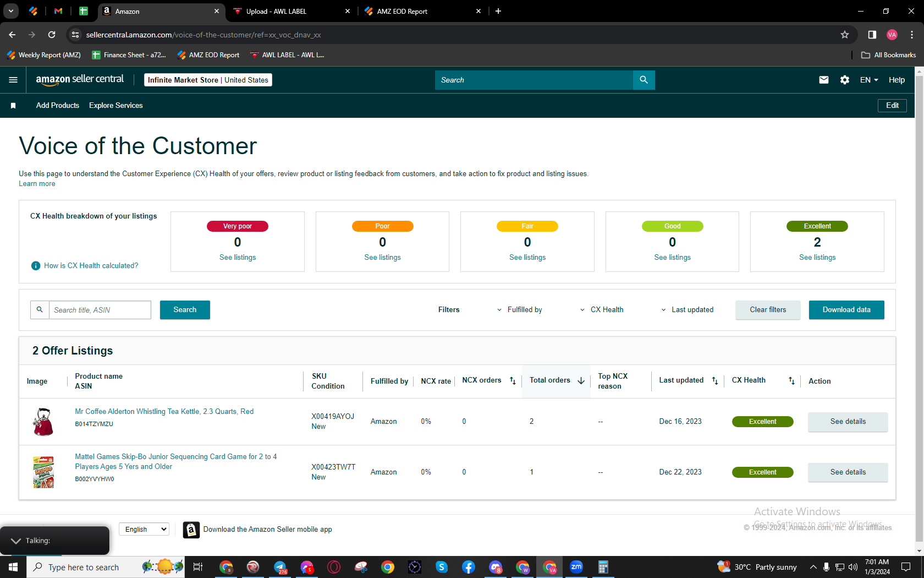924x578 pixels.
Task: Open the Chrome profile avatar
Action: 892,35
